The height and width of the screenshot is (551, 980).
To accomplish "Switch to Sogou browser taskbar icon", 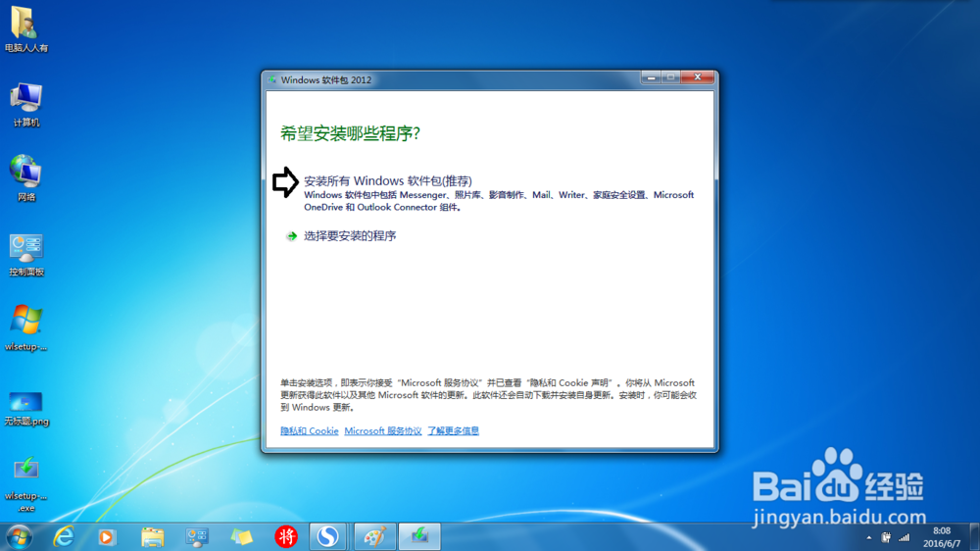I will point(327,536).
